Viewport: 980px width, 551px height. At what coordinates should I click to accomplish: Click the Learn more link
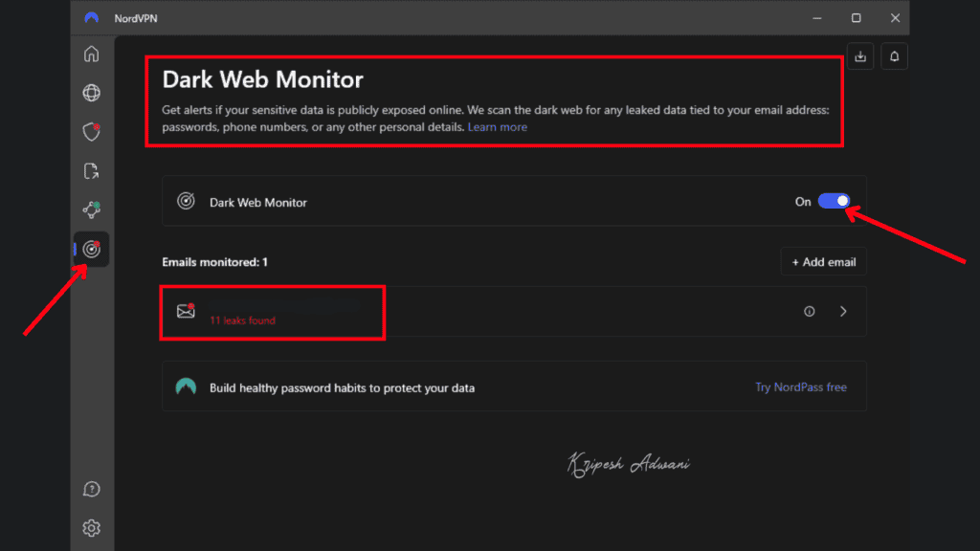click(498, 126)
